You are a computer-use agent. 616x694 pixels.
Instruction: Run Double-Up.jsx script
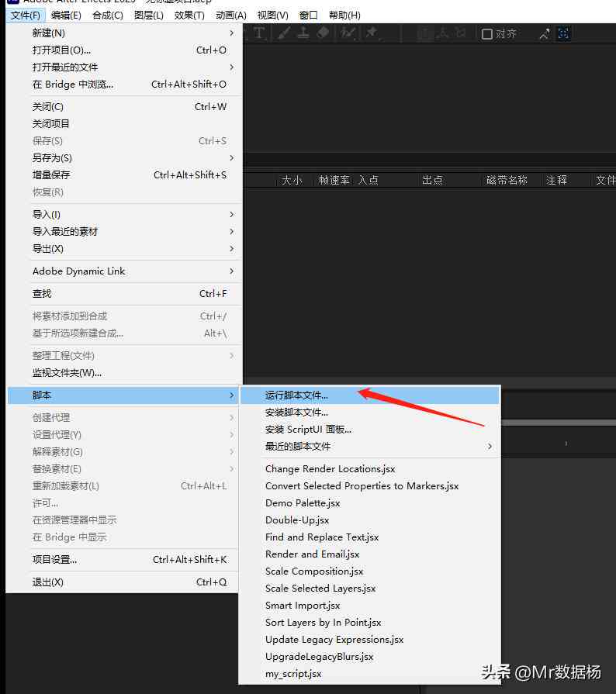370,520
